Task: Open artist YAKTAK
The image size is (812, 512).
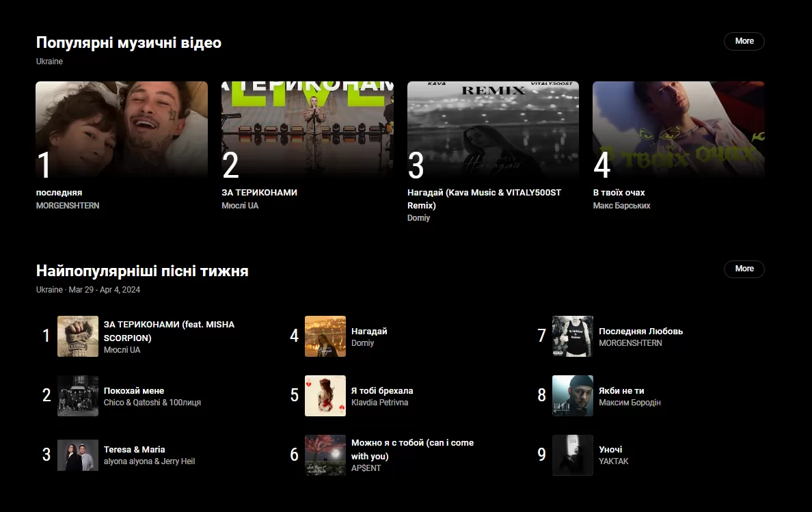Action: 614,461
